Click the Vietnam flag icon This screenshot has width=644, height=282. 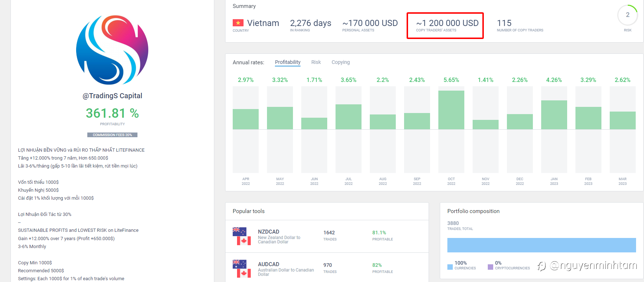tap(238, 23)
